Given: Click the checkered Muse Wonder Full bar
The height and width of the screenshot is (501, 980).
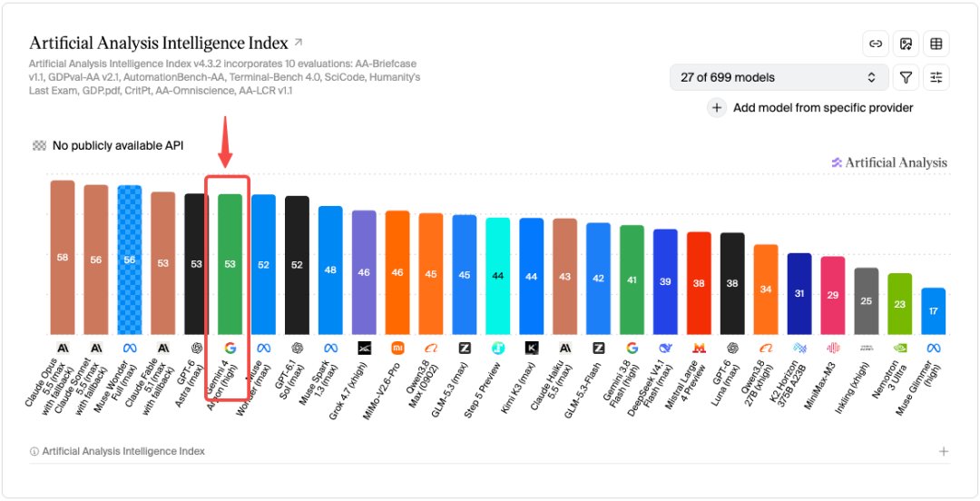Looking at the screenshot, I should (x=130, y=260).
